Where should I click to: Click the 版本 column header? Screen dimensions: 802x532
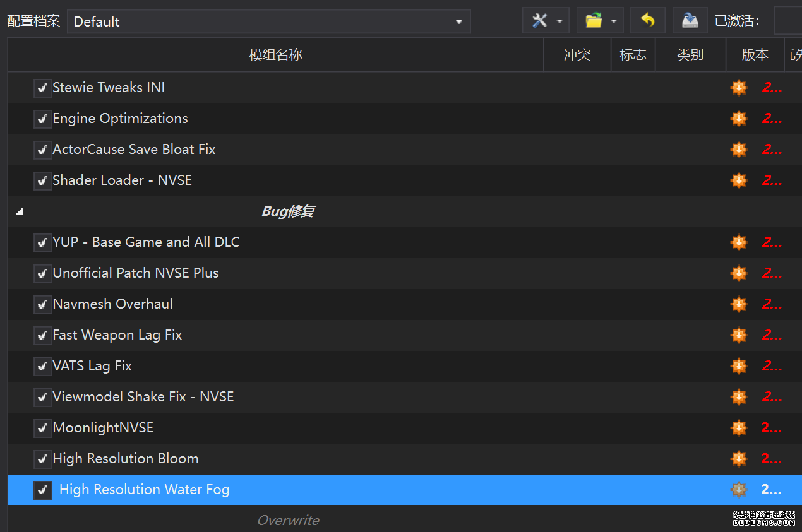click(x=755, y=55)
